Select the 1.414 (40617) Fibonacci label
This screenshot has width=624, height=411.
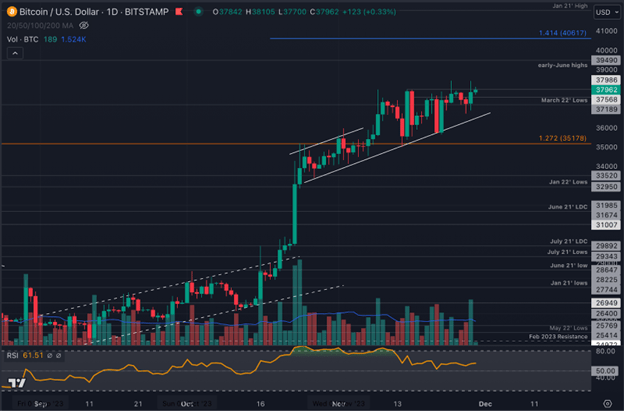click(x=562, y=33)
